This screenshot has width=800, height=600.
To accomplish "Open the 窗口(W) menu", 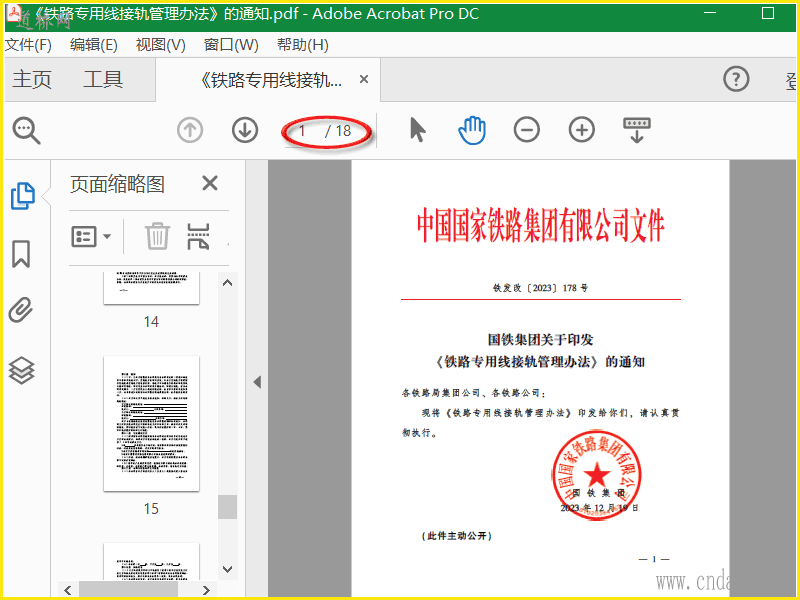I will click(231, 45).
